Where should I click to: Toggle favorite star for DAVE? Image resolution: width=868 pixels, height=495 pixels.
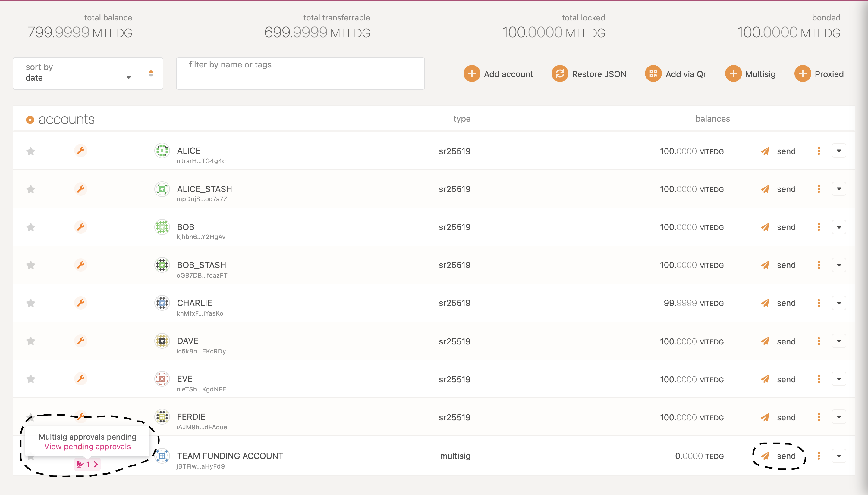point(31,341)
